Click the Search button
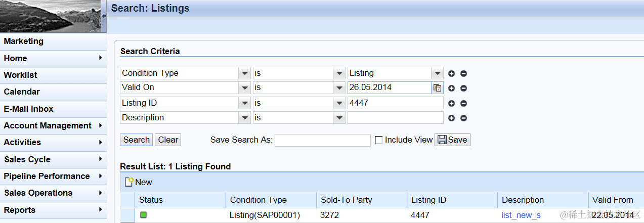Image resolution: width=644 pixels, height=223 pixels. point(137,140)
